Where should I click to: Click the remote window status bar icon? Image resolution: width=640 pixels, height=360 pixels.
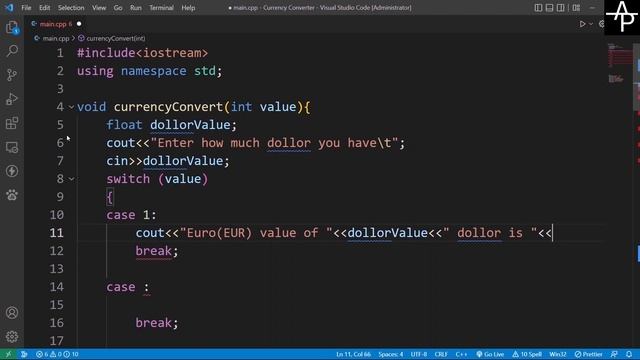click(x=8, y=354)
